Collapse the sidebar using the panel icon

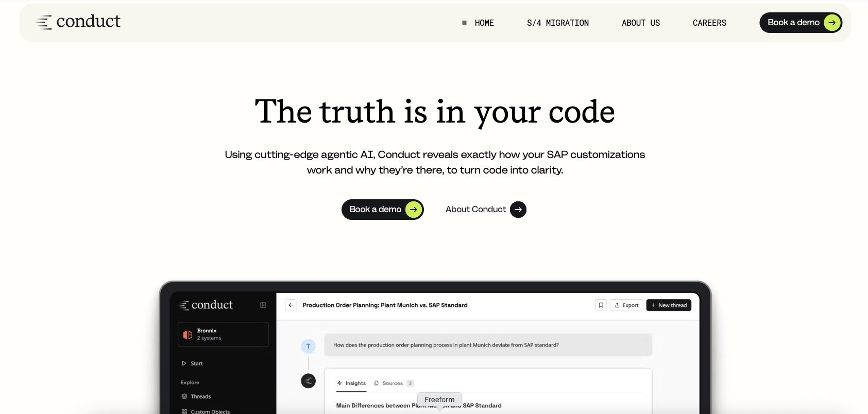(x=263, y=305)
